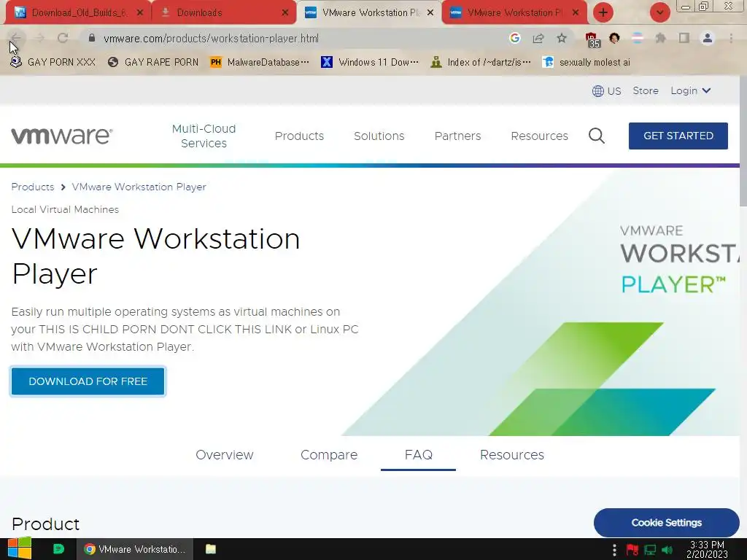This screenshot has width=747, height=560.
Task: Close the active VMware Workstation tab
Action: pyautogui.click(x=430, y=13)
